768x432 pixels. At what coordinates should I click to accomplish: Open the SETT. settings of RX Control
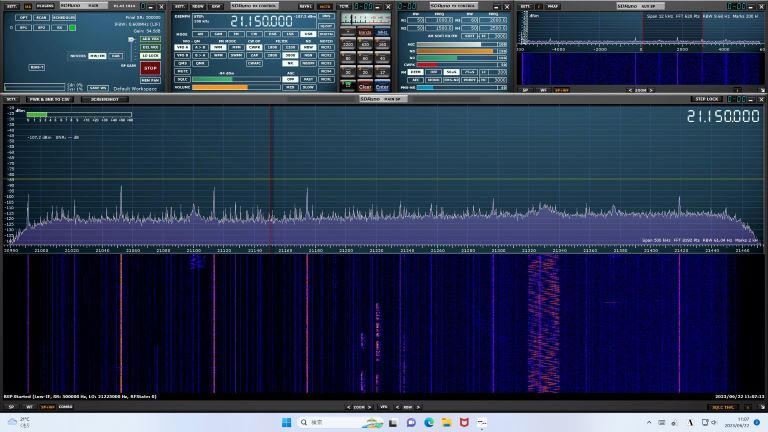(181, 5)
